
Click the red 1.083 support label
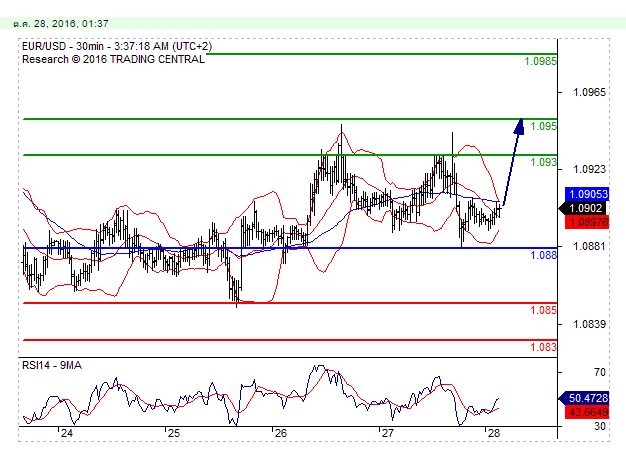pyautogui.click(x=543, y=347)
